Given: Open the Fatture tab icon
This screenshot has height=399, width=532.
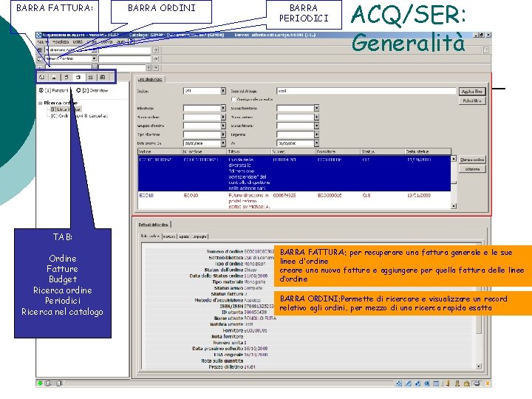Looking at the screenshot, I should pyautogui.click(x=54, y=78).
